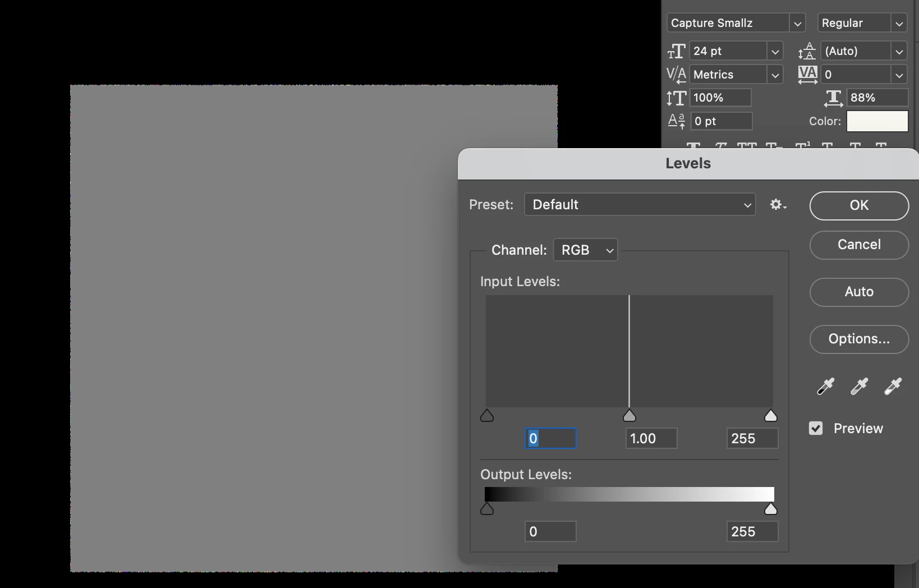Click the Capture Smallz font name field

(728, 23)
